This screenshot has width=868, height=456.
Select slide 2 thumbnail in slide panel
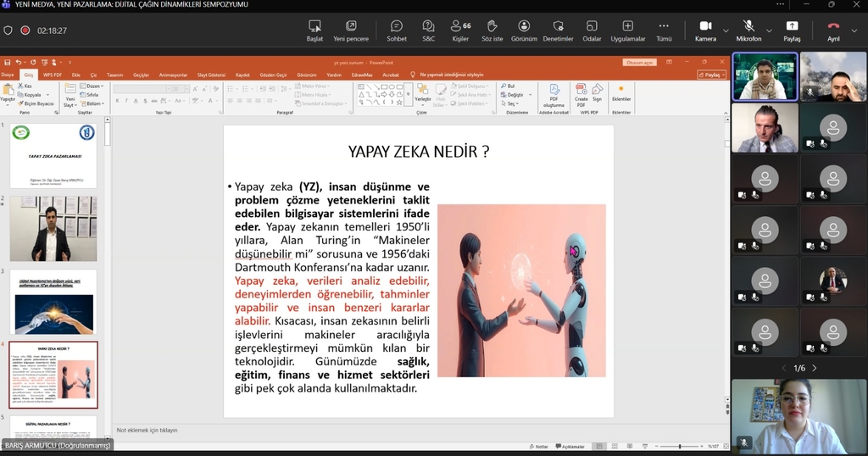tap(53, 229)
